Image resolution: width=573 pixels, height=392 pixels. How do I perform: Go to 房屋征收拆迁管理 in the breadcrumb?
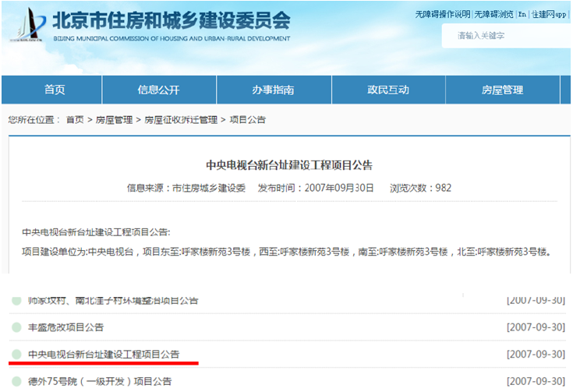pyautogui.click(x=181, y=120)
